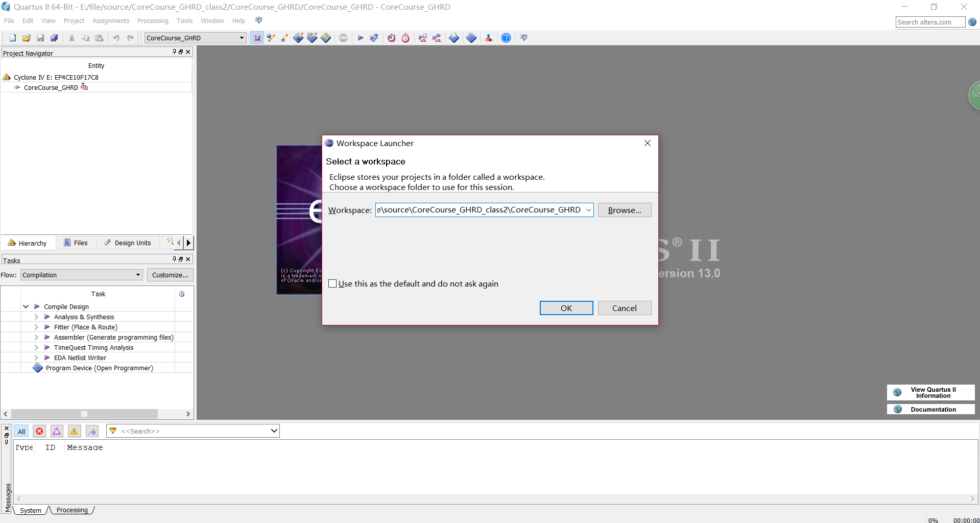Check 'Use this as the default' checkbox
Screen dimensions: 980x523
[x=332, y=284]
